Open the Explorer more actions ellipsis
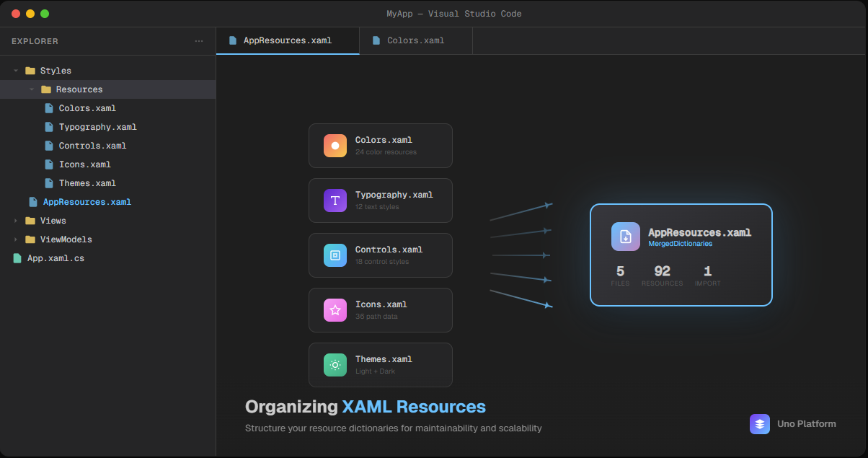The image size is (868, 458). pyautogui.click(x=199, y=41)
